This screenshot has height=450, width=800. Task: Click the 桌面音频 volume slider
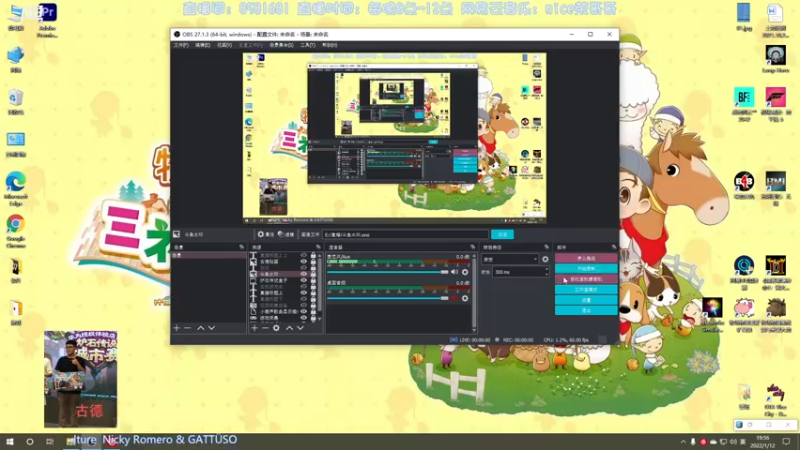pos(388,298)
